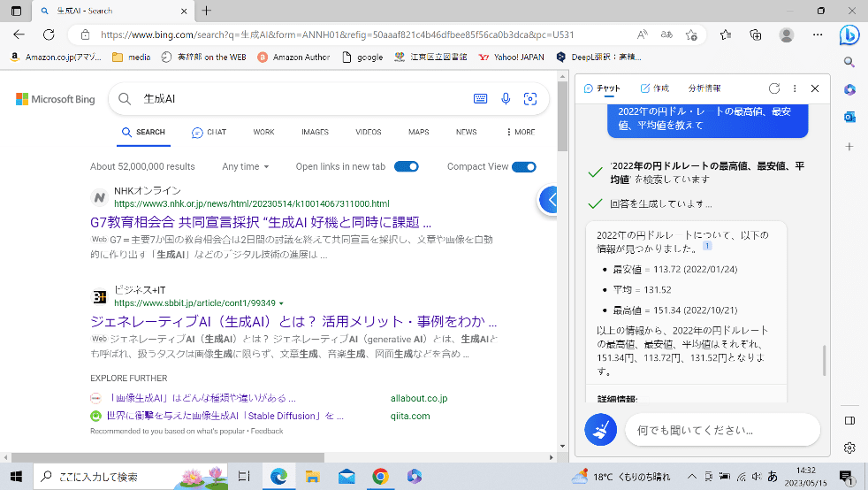Click the Microsoft Bing logo

point(56,99)
